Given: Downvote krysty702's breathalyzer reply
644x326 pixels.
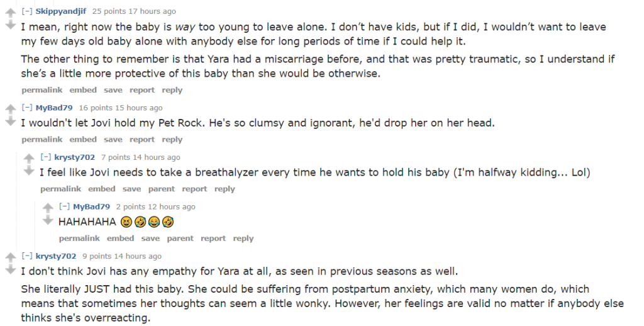Looking at the screenshot, I should pos(29,171).
